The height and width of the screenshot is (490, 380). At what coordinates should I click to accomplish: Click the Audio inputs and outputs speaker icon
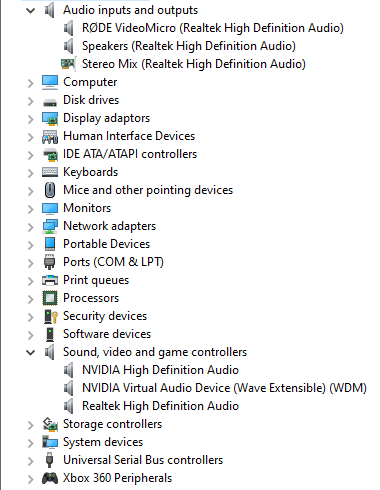coord(50,10)
